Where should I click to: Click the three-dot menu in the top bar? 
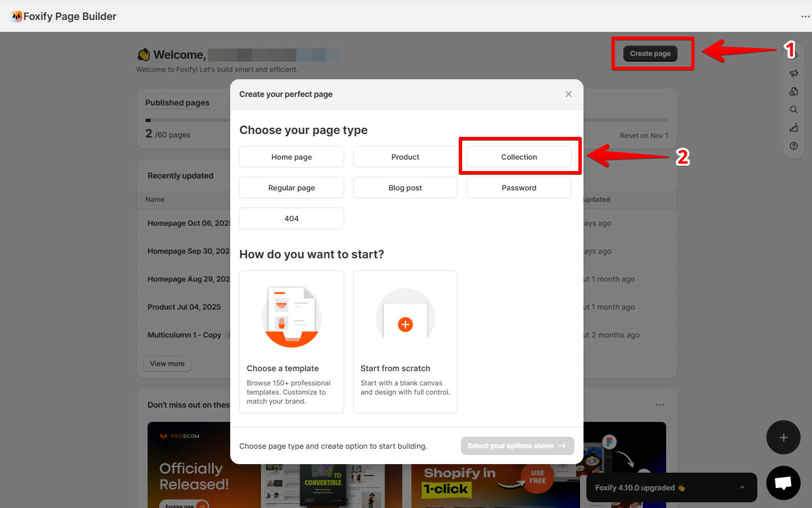point(805,17)
